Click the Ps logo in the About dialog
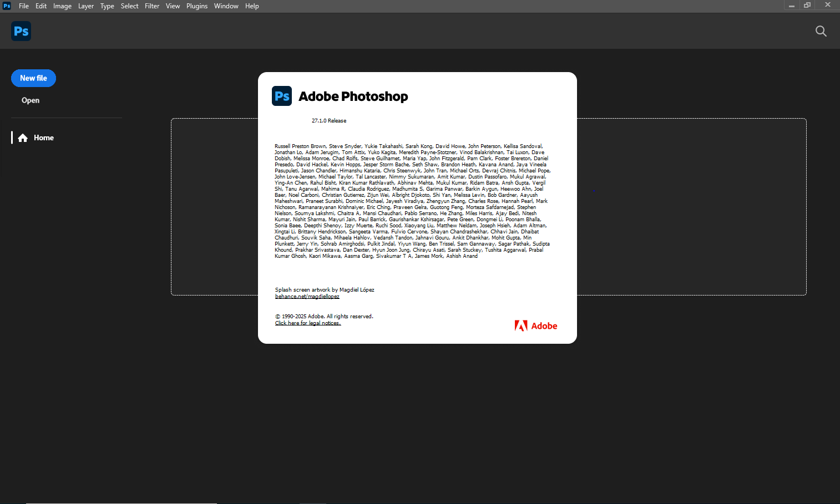 282,96
